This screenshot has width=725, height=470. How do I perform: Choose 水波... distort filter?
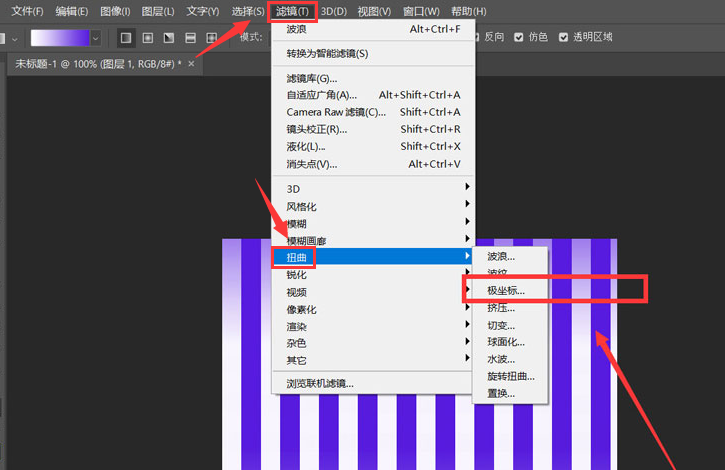coord(510,359)
